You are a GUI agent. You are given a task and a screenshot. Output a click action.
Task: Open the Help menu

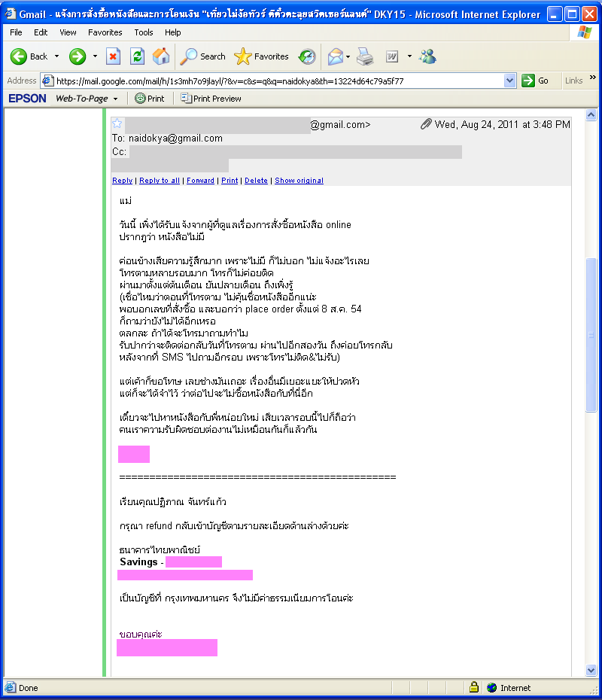point(173,32)
